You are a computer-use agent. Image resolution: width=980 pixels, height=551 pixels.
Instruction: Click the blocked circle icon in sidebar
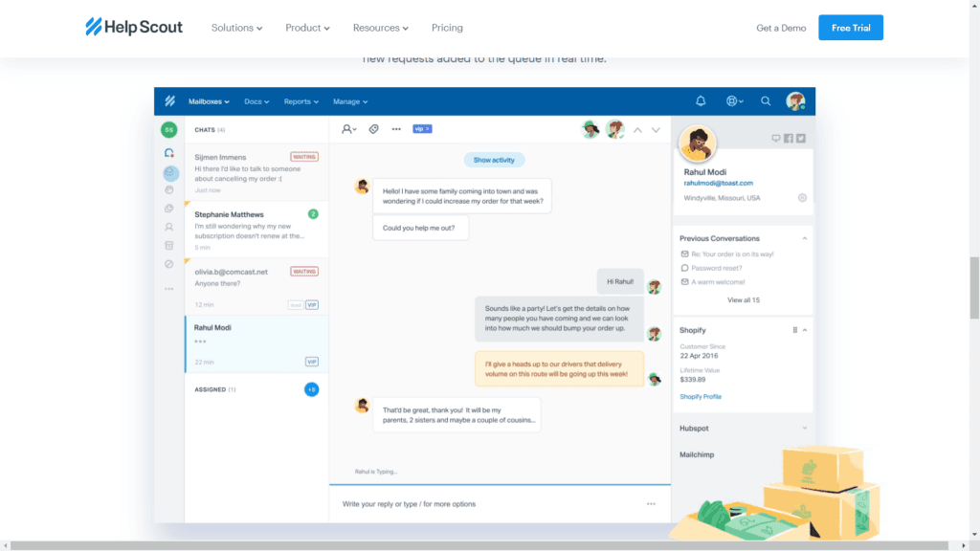click(x=168, y=264)
